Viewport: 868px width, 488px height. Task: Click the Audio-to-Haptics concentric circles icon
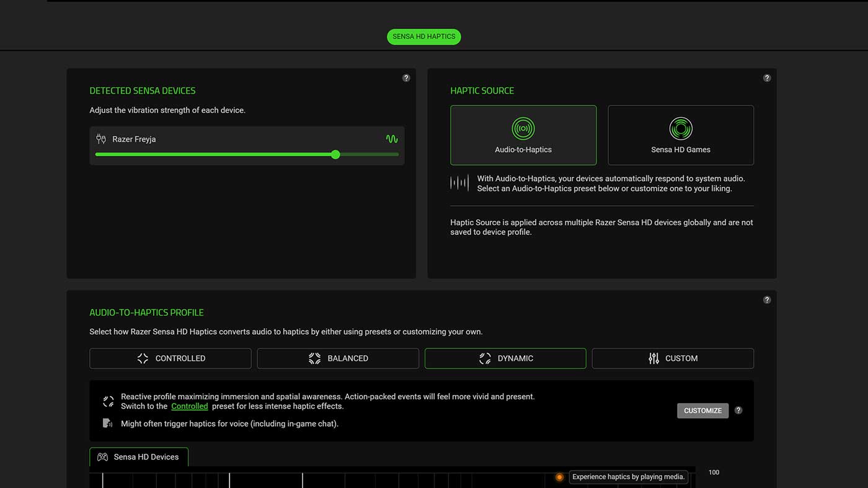tap(523, 128)
